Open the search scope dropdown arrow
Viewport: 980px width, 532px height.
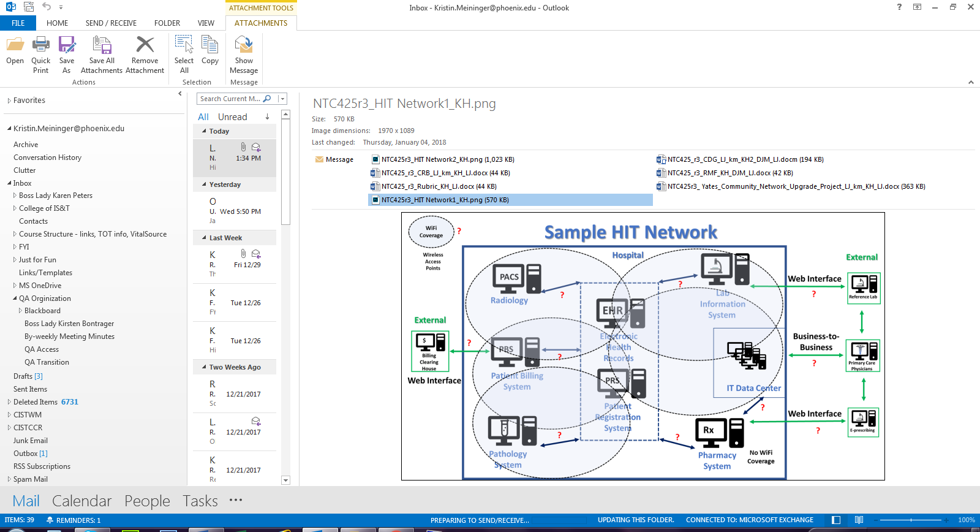[x=282, y=99]
